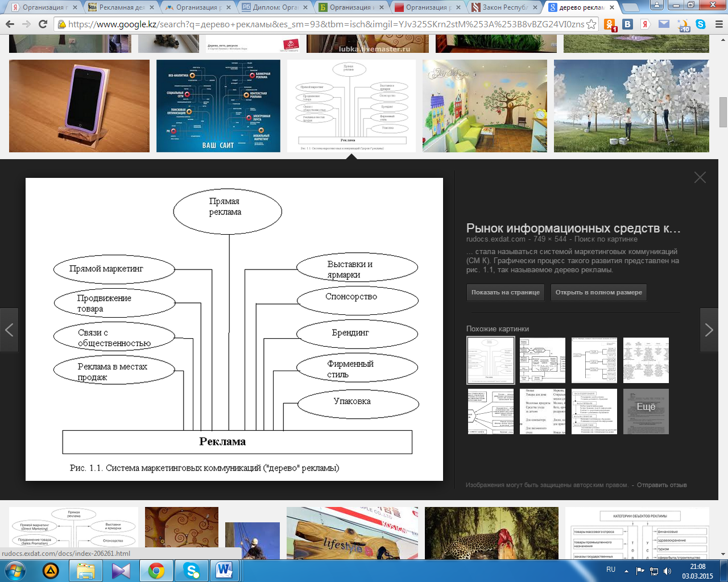Screen dimensions: 728x582
Task: Open the 'Рынок информационных средств' title link
Action: (x=573, y=228)
